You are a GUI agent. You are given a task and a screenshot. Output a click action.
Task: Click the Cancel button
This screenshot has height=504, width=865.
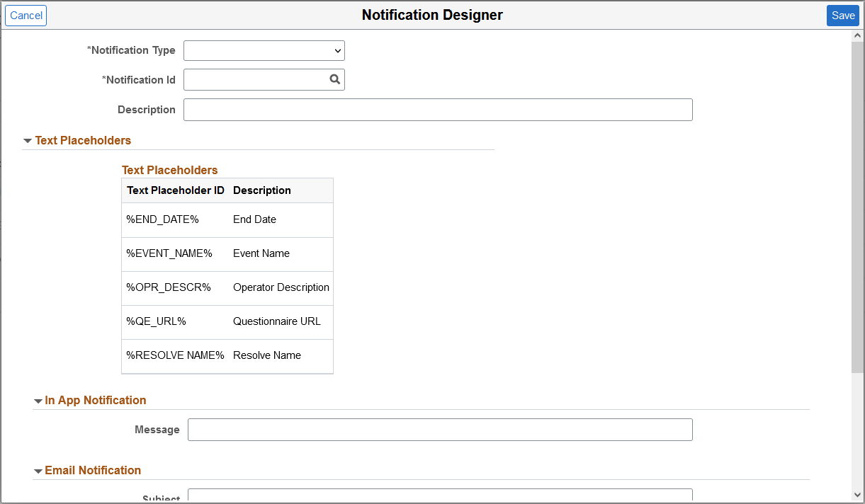pyautogui.click(x=26, y=16)
